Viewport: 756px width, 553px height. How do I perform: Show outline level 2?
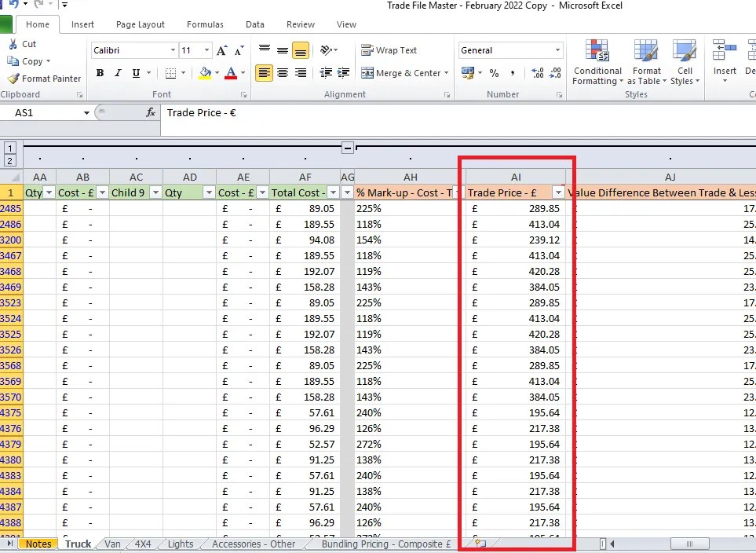coord(9,161)
